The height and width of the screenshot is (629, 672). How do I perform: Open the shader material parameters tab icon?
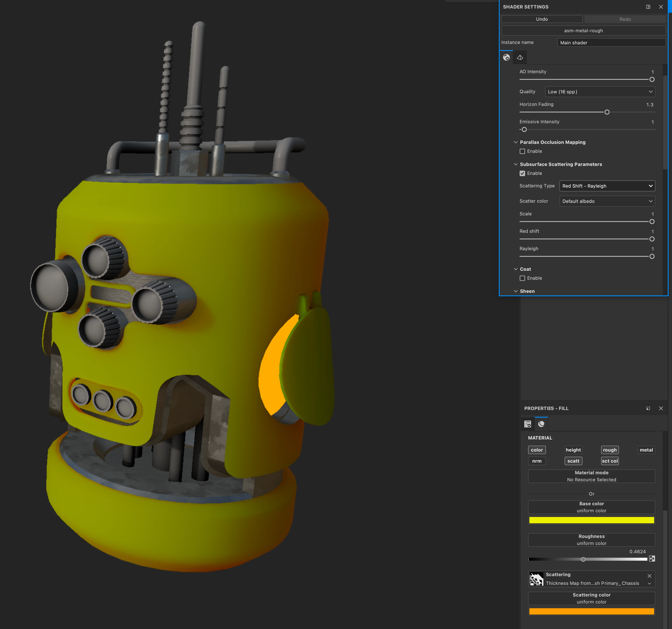[506, 58]
